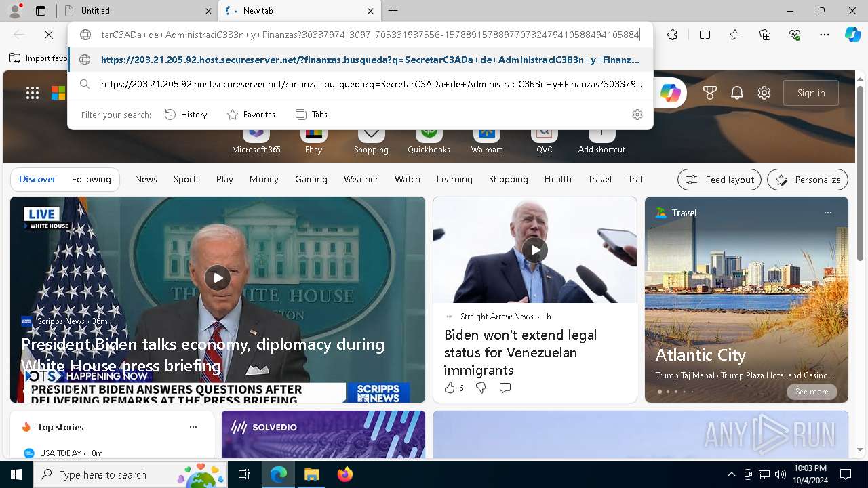
Task: Switch to the Discover feed
Action: [37, 179]
